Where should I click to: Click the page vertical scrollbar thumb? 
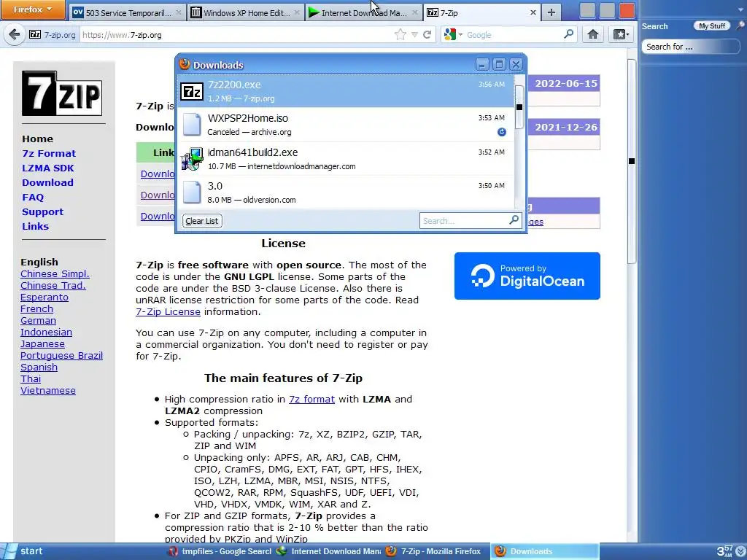pos(632,161)
